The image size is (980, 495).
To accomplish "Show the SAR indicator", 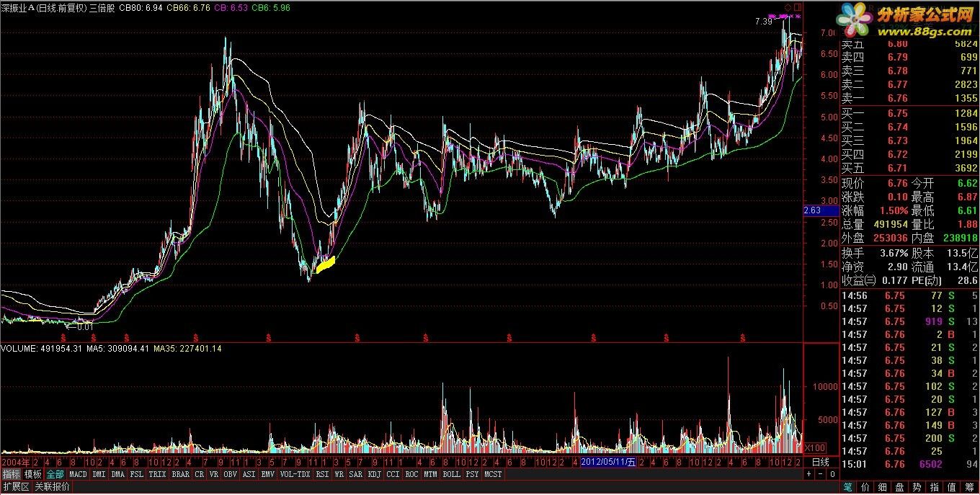I will pos(356,474).
